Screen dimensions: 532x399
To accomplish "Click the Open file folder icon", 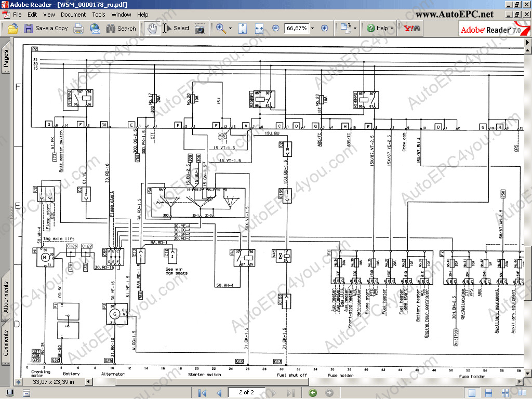I will (x=11, y=29).
